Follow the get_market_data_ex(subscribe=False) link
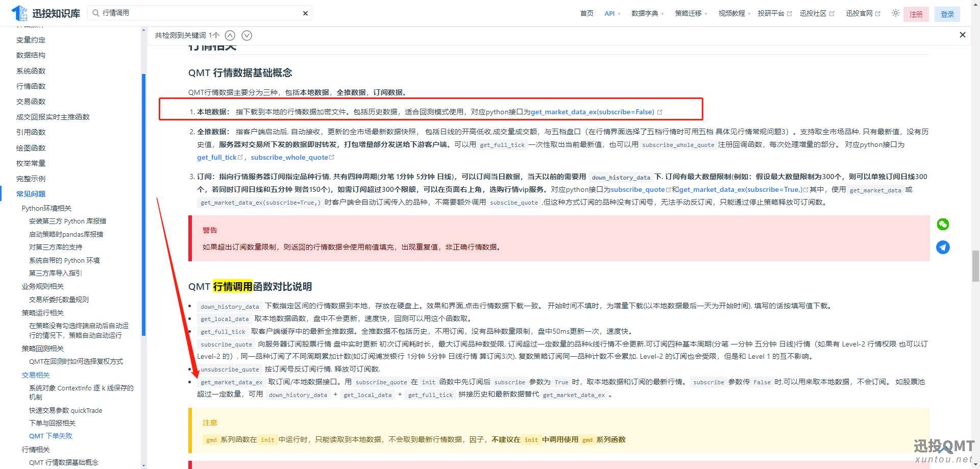 click(596, 112)
